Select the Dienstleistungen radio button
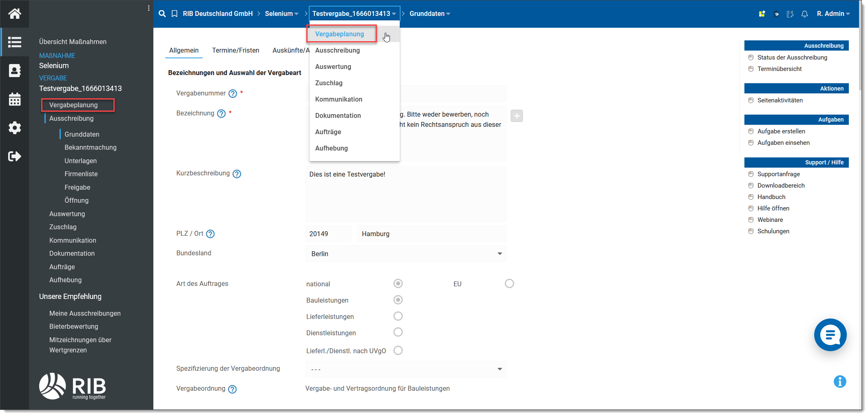This screenshot has width=868, height=416. point(398,332)
